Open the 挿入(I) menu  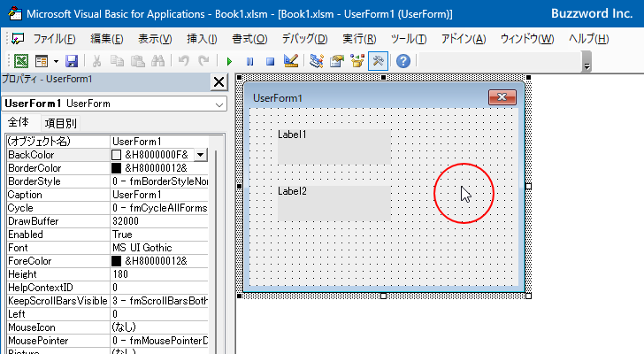(202, 39)
